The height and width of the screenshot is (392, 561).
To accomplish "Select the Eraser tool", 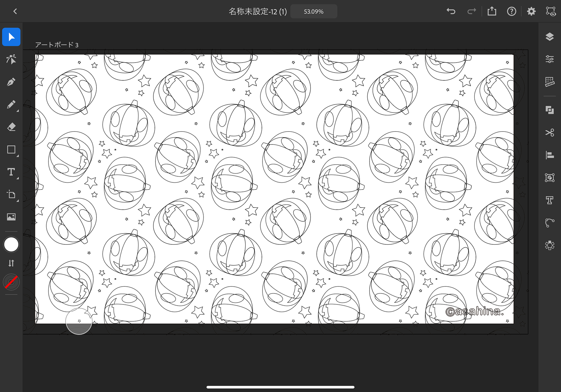I will pyautogui.click(x=11, y=127).
